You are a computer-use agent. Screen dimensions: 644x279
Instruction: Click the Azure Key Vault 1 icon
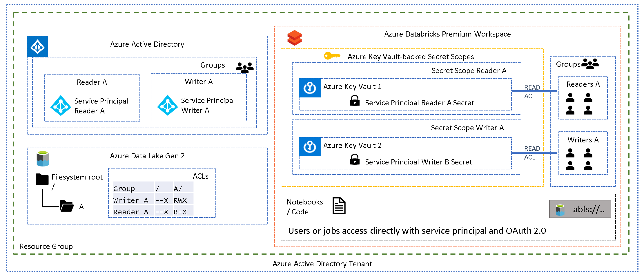(x=310, y=88)
